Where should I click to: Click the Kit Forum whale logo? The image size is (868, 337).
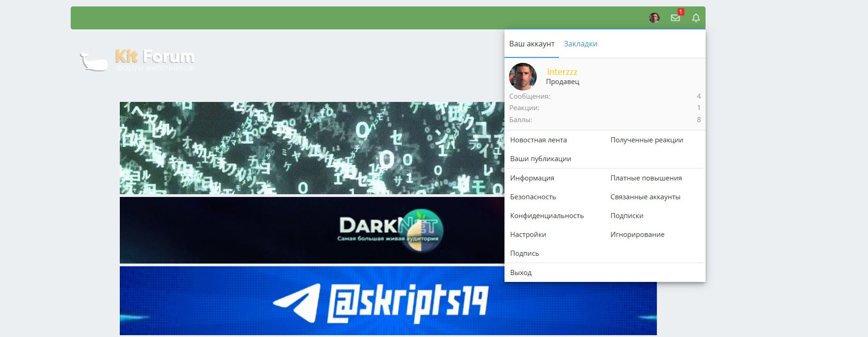tap(137, 61)
